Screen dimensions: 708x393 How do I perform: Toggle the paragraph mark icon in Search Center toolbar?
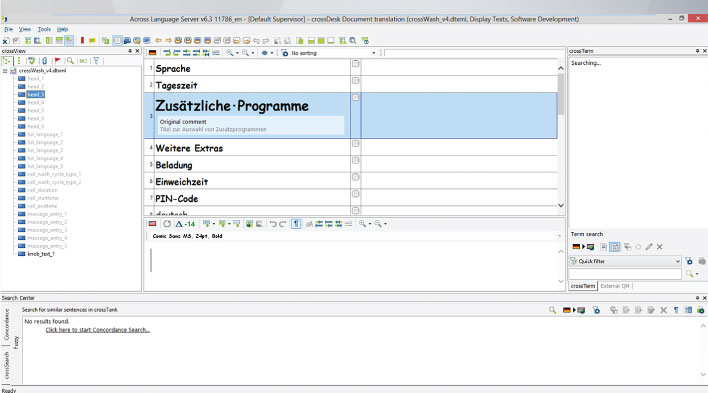click(x=676, y=310)
